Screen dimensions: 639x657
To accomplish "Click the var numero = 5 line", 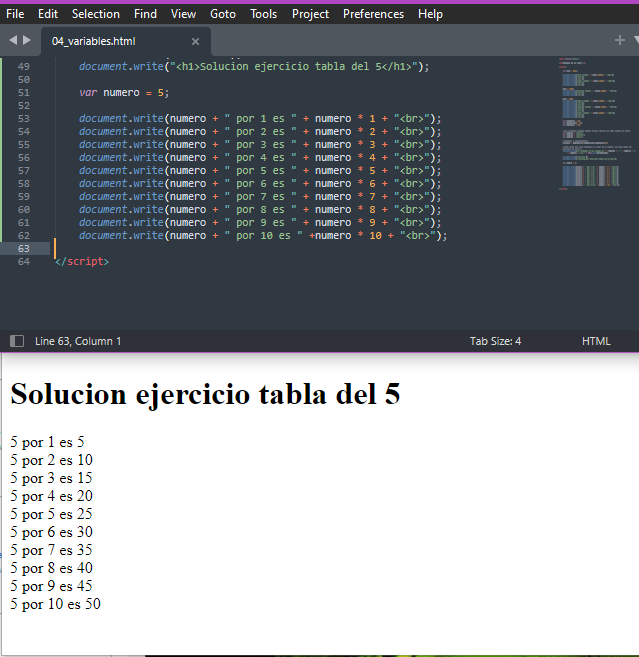I will tap(124, 93).
